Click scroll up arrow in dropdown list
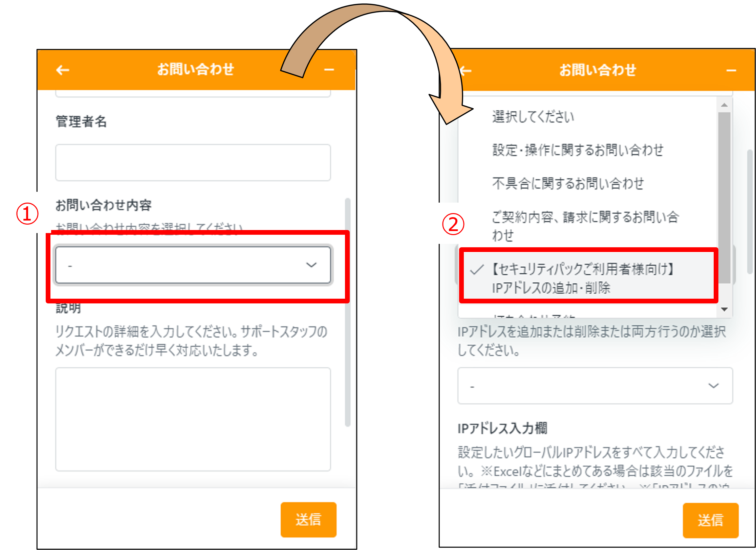Screen dimensions: 756x550 [724, 105]
